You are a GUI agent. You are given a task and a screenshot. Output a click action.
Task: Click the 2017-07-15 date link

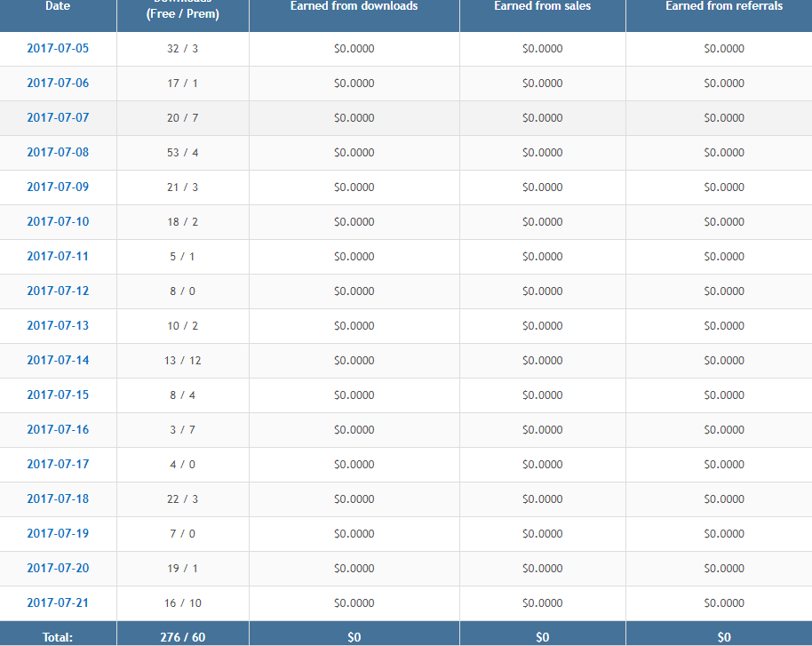click(58, 395)
